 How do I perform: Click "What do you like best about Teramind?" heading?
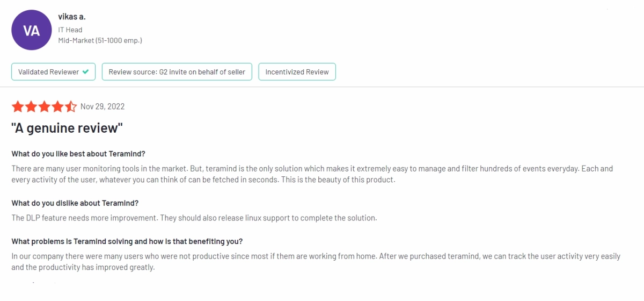(x=78, y=154)
